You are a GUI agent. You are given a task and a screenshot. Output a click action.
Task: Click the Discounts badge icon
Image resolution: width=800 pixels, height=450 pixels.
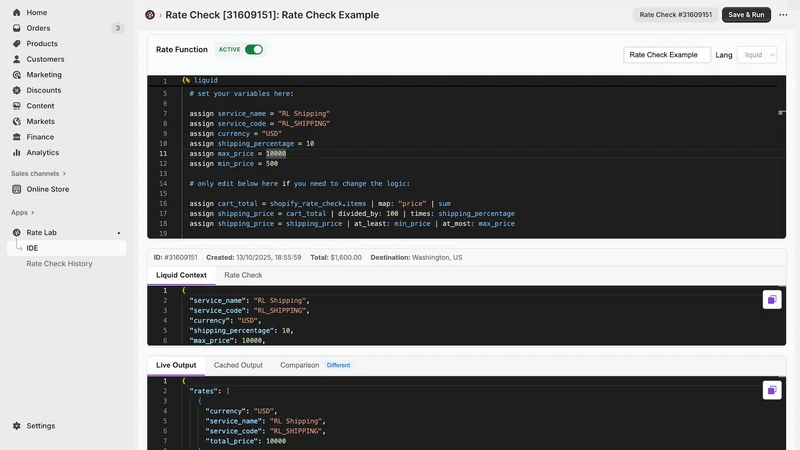(16, 90)
